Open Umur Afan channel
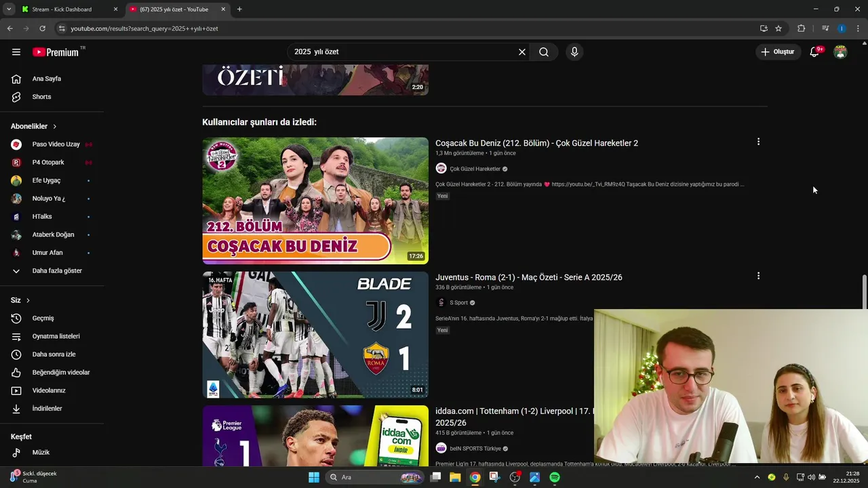868x488 pixels. click(47, 253)
